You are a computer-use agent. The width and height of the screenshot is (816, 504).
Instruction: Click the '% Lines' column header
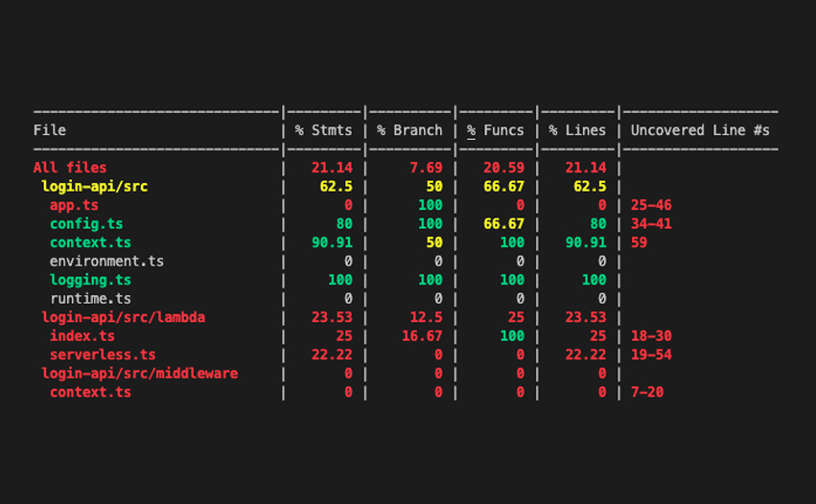pyautogui.click(x=577, y=130)
